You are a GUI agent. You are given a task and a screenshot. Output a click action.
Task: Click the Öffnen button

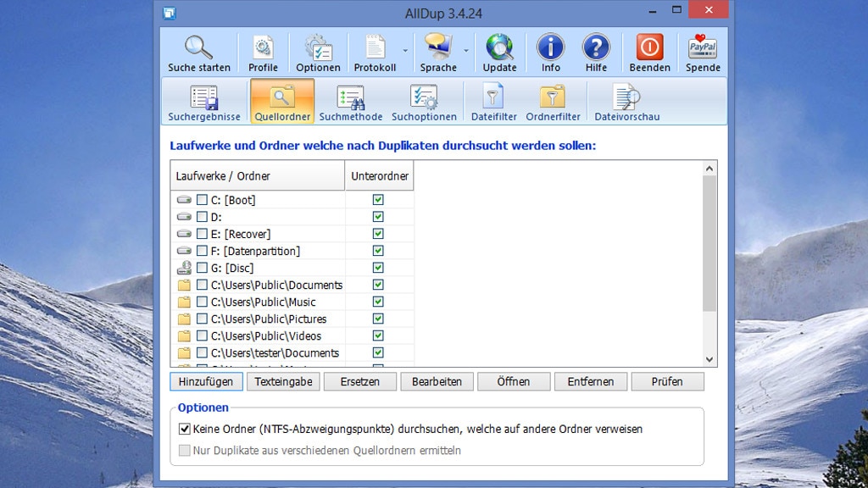click(514, 382)
